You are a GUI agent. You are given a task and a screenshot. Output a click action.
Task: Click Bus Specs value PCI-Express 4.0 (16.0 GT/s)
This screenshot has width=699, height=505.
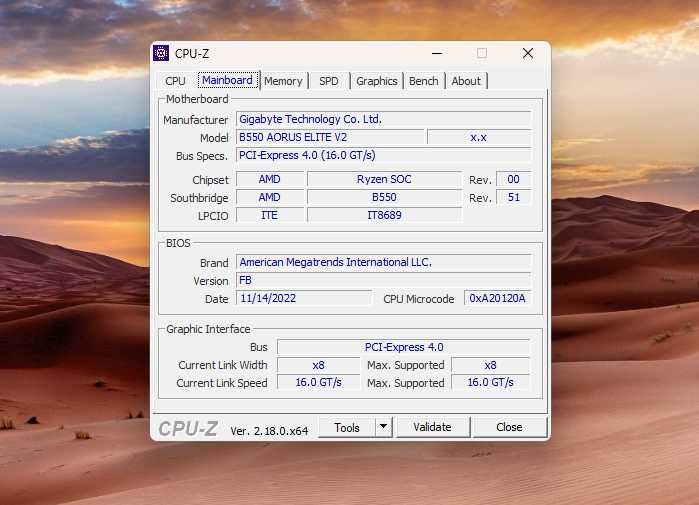pyautogui.click(x=383, y=155)
